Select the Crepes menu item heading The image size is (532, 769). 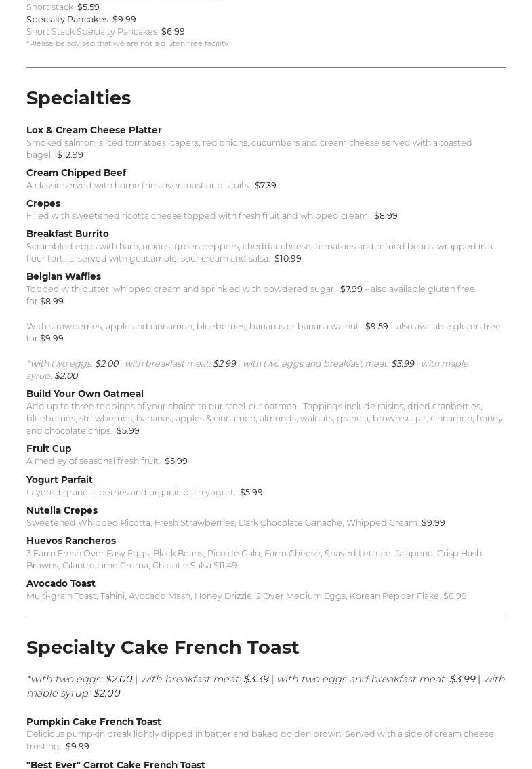click(43, 203)
